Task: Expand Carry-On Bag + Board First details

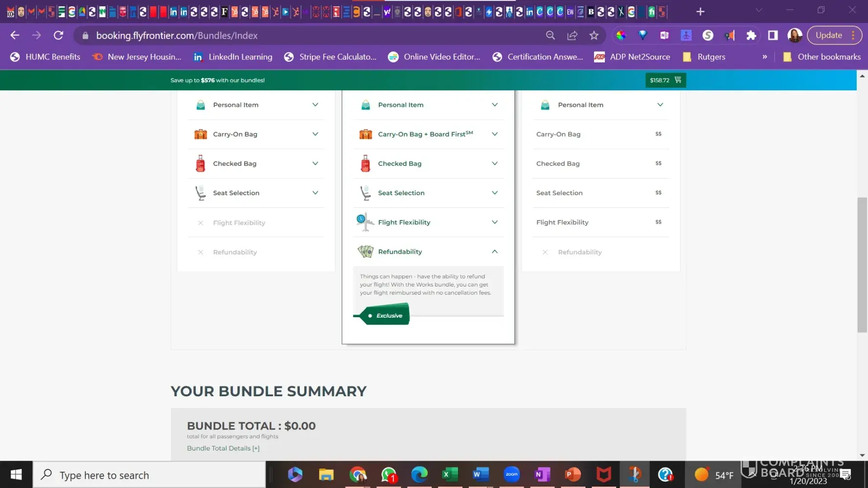Action: (495, 134)
